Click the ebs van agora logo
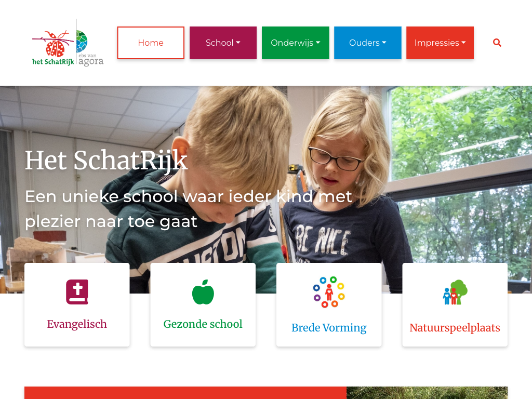The width and height of the screenshot is (532, 399). (90, 48)
